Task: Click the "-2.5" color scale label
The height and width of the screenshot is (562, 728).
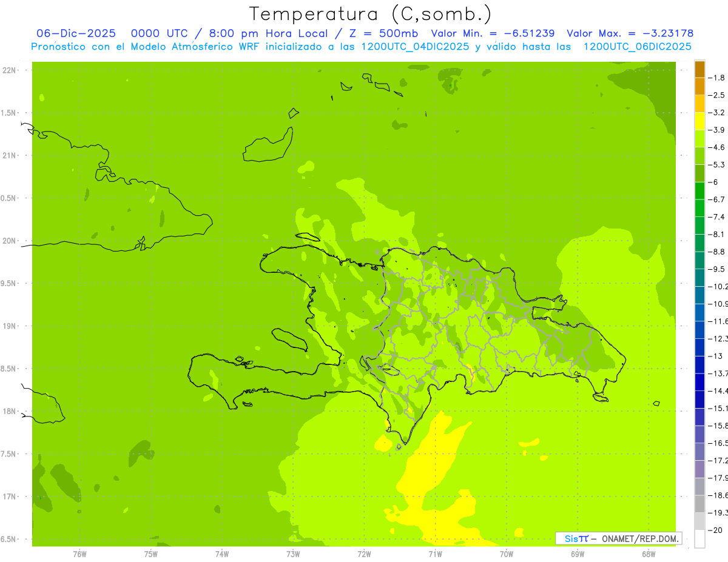Action: (716, 95)
